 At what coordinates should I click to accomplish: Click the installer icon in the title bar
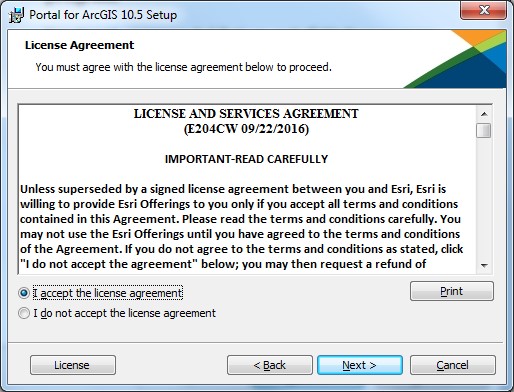coord(17,15)
